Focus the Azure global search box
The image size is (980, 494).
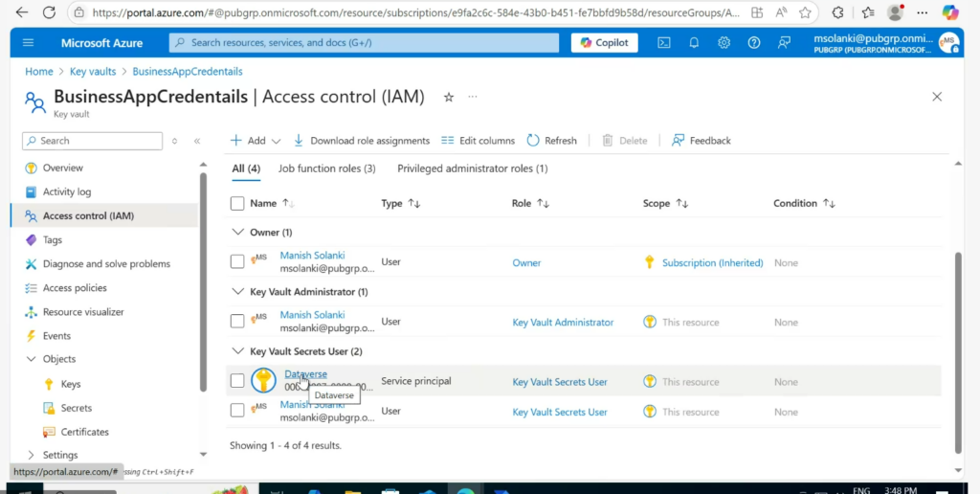(x=364, y=42)
